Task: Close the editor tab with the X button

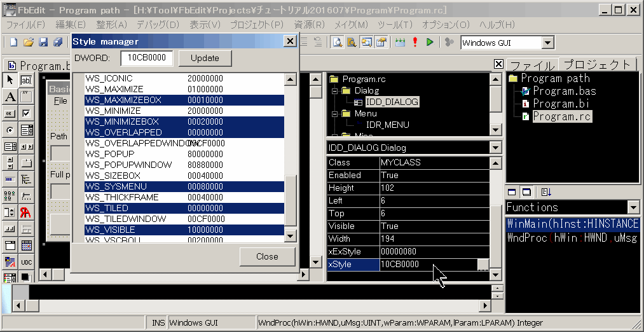Action: [498, 64]
